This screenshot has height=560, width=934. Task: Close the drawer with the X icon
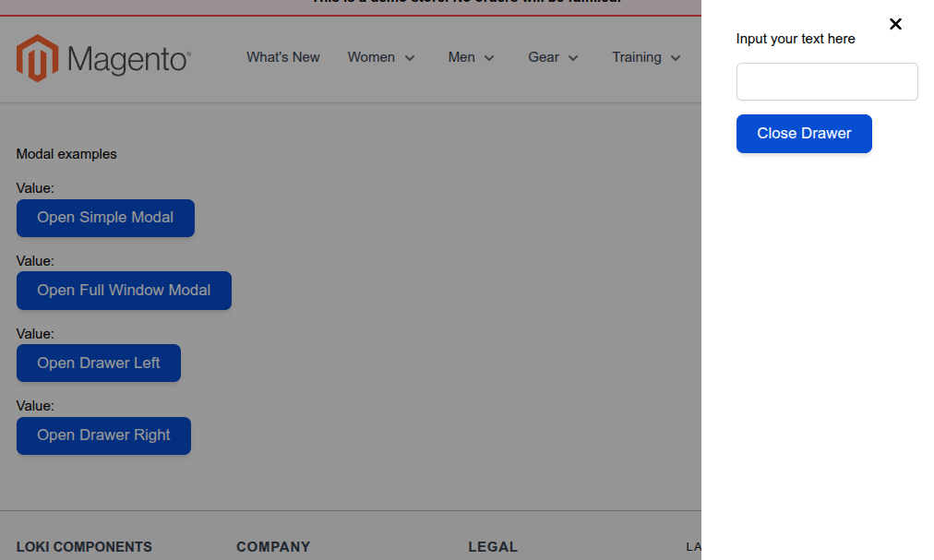(x=895, y=24)
